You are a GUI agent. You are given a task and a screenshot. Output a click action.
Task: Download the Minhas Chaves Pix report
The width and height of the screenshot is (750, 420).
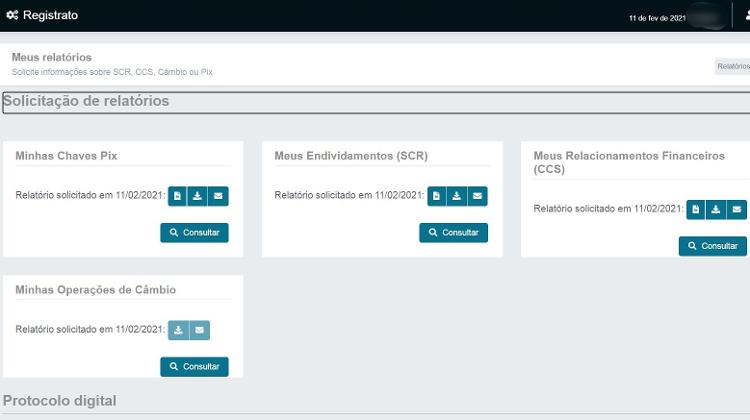(198, 196)
